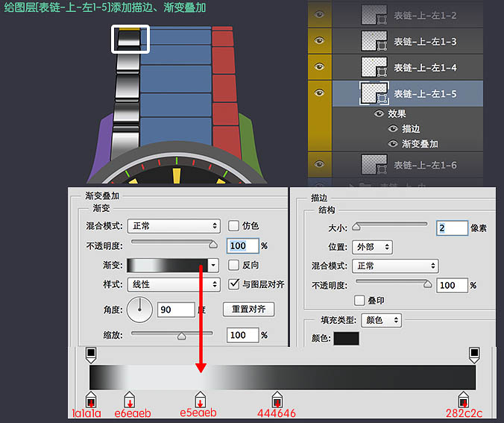The height and width of the screenshot is (423, 504).
Task: Click the stroke opacity field 100
Action: click(x=452, y=285)
